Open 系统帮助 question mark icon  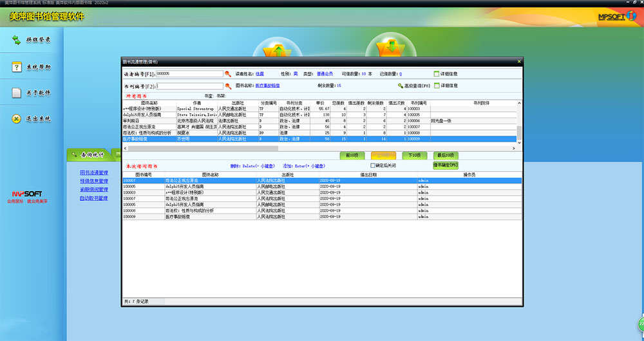[16, 67]
